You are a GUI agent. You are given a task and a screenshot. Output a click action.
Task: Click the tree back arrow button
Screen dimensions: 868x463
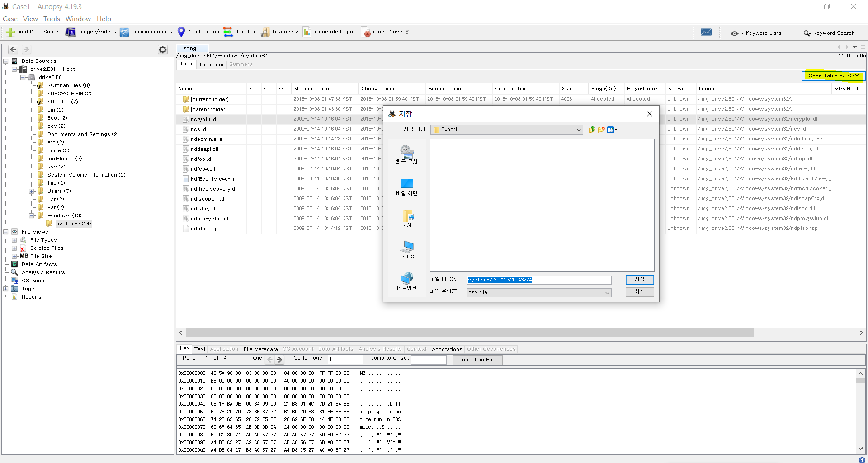coord(13,50)
